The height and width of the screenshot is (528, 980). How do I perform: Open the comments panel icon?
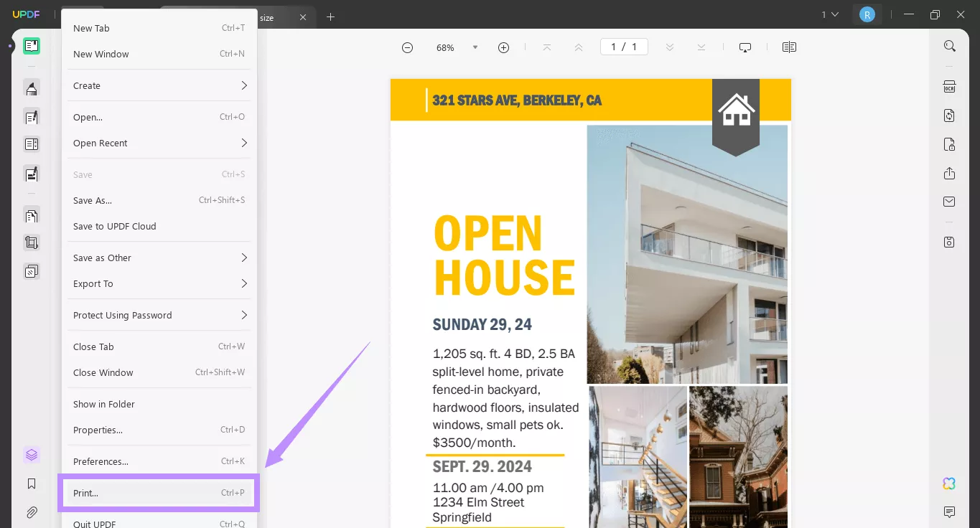pyautogui.click(x=950, y=512)
